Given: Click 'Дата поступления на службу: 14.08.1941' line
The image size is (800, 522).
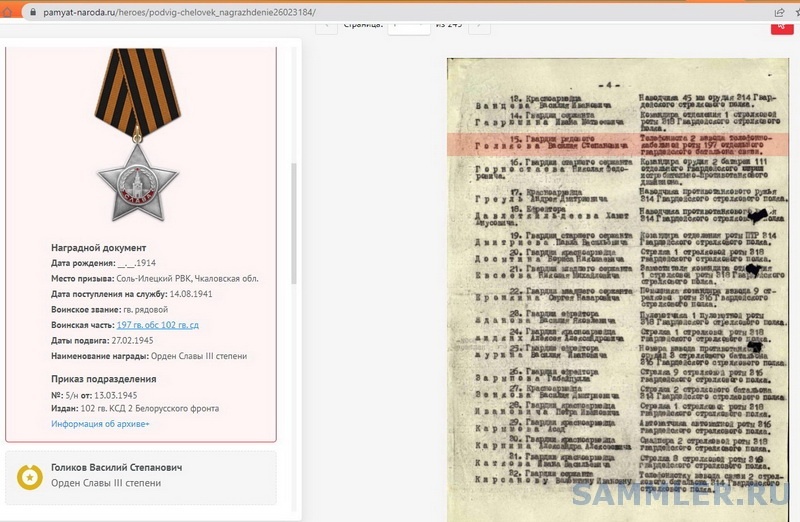Looking at the screenshot, I should [x=132, y=294].
